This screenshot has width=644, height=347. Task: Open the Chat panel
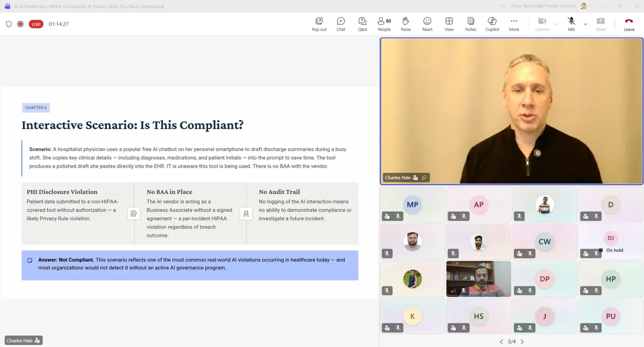point(341,24)
